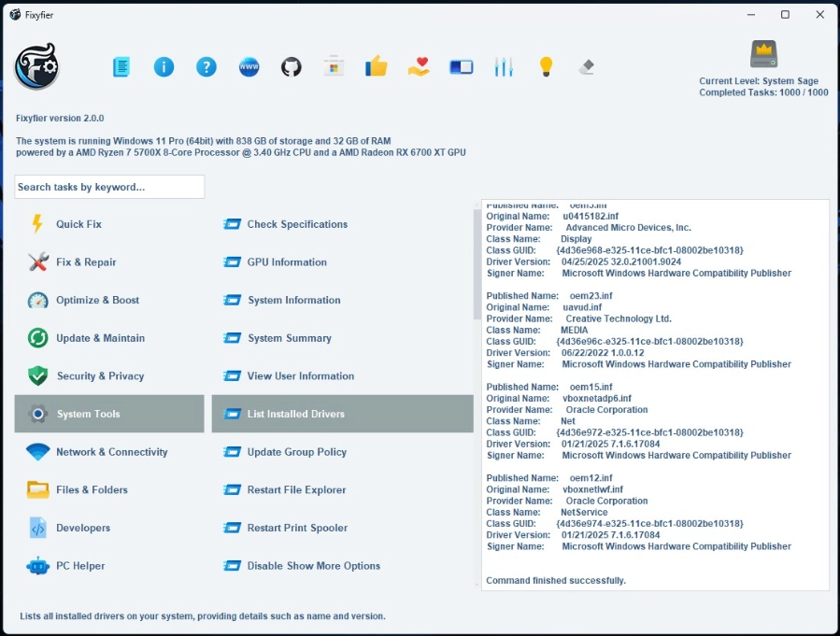Click the yellow light bulb icon
840x636 pixels.
click(x=546, y=67)
